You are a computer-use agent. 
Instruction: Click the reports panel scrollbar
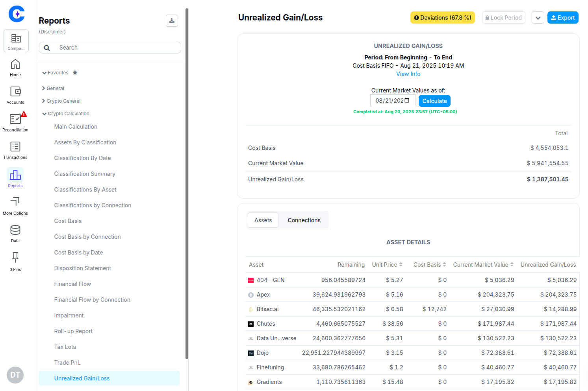click(187, 184)
